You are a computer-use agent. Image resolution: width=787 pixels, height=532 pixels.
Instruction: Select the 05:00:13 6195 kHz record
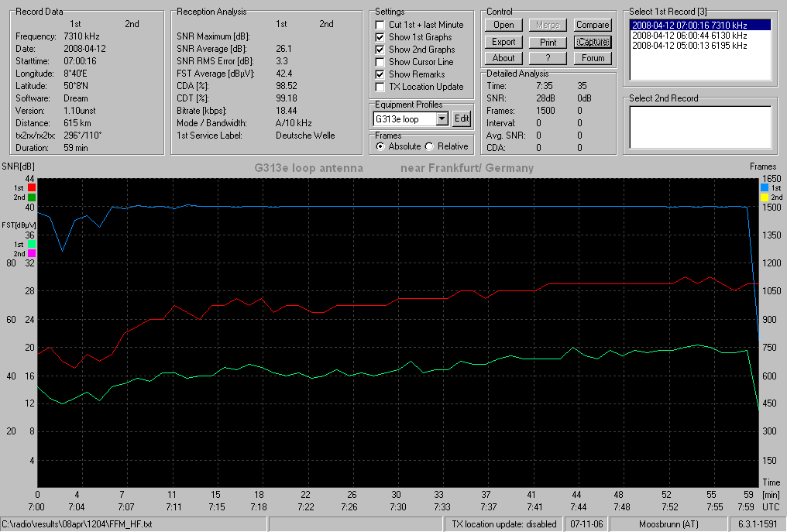pos(700,46)
